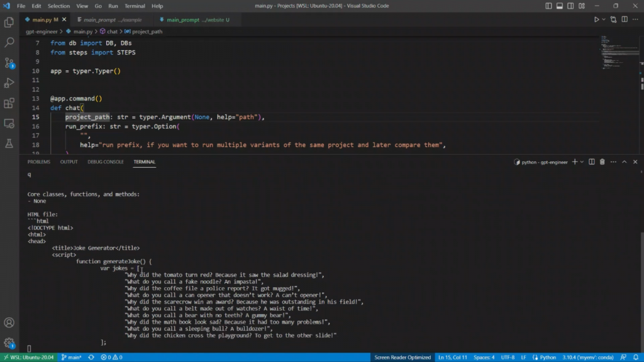Click the Run Python File play button
Viewport: 644px width, 362px height.
click(597, 20)
